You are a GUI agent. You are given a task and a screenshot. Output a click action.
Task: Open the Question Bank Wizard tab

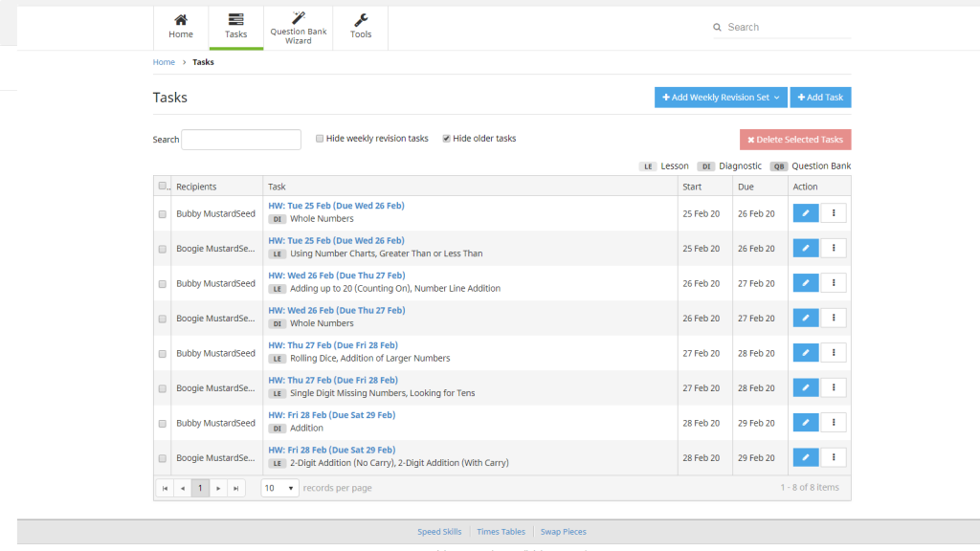pyautogui.click(x=299, y=28)
